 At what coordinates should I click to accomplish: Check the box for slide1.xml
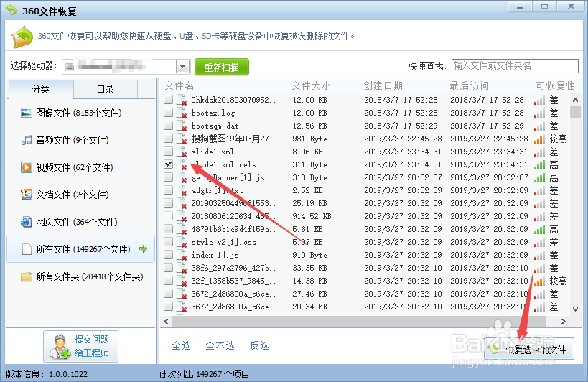click(x=169, y=151)
